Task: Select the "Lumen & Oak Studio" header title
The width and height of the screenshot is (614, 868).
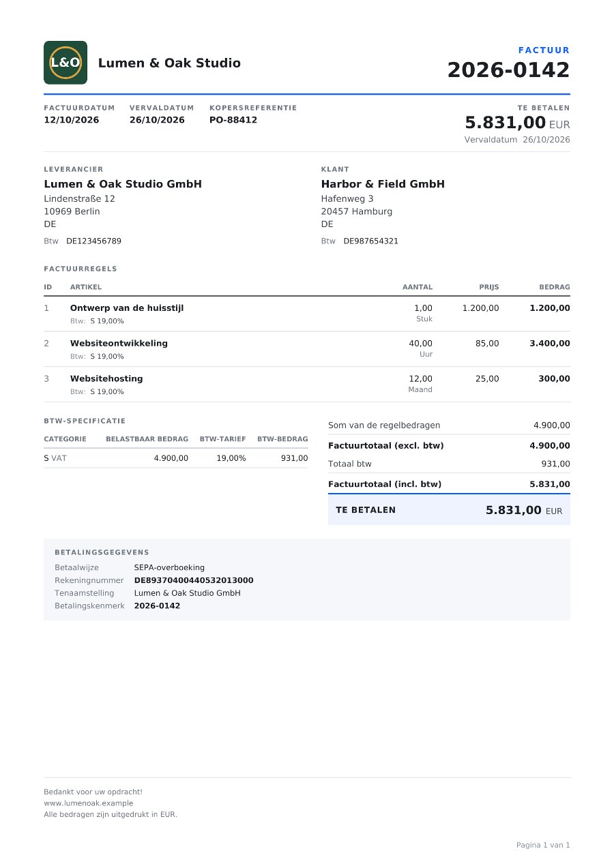Action: (169, 63)
